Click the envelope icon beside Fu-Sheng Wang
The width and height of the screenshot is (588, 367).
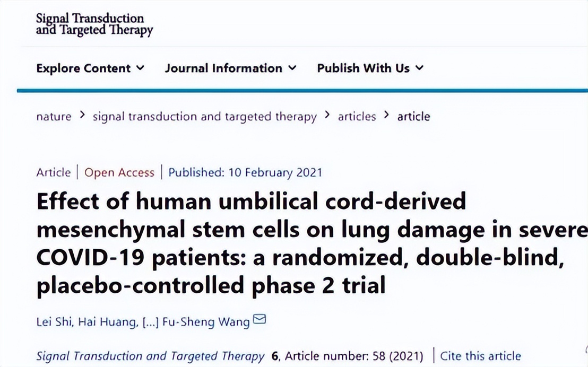click(x=260, y=319)
